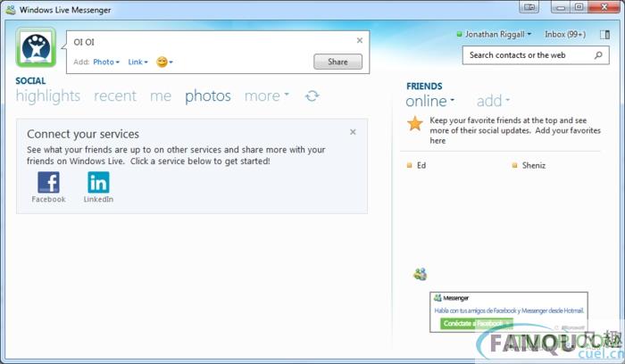Click the search magnifier icon
The height and width of the screenshot is (364, 625).
point(600,55)
